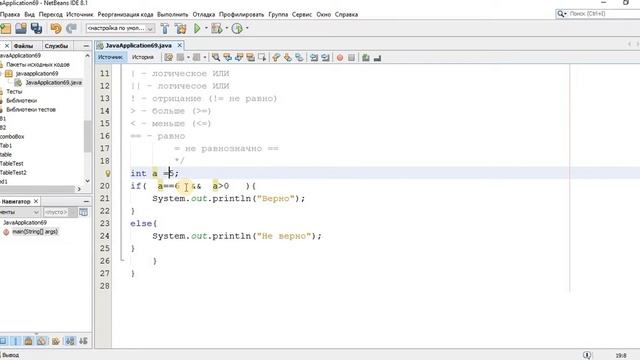The height and width of the screenshot is (360, 640).
Task: Click the Navigator panel view icon beside filter
Action: coord(83,212)
